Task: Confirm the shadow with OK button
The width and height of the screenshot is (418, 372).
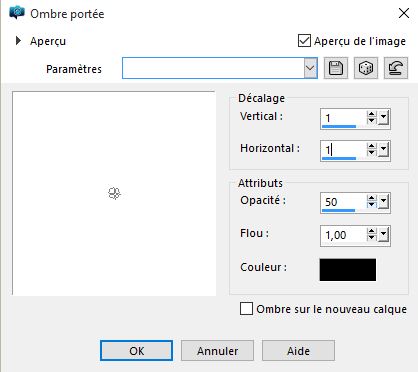Action: point(136,351)
